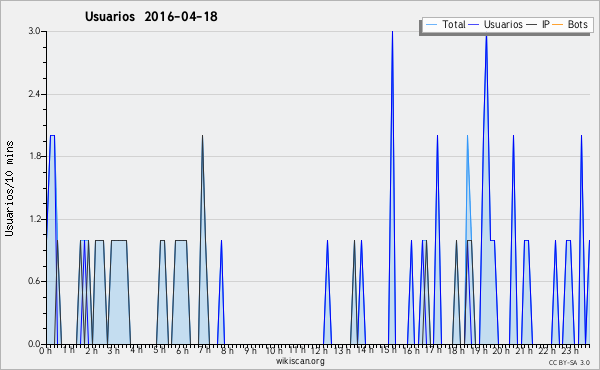
Task: Click the '1 h' x-axis label
Action: [69, 349]
